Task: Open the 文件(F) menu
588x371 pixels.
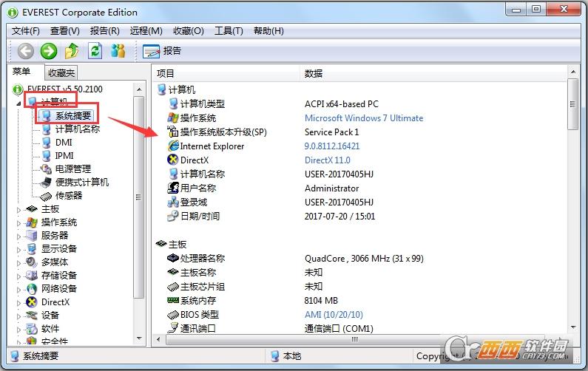Action: tap(25, 31)
